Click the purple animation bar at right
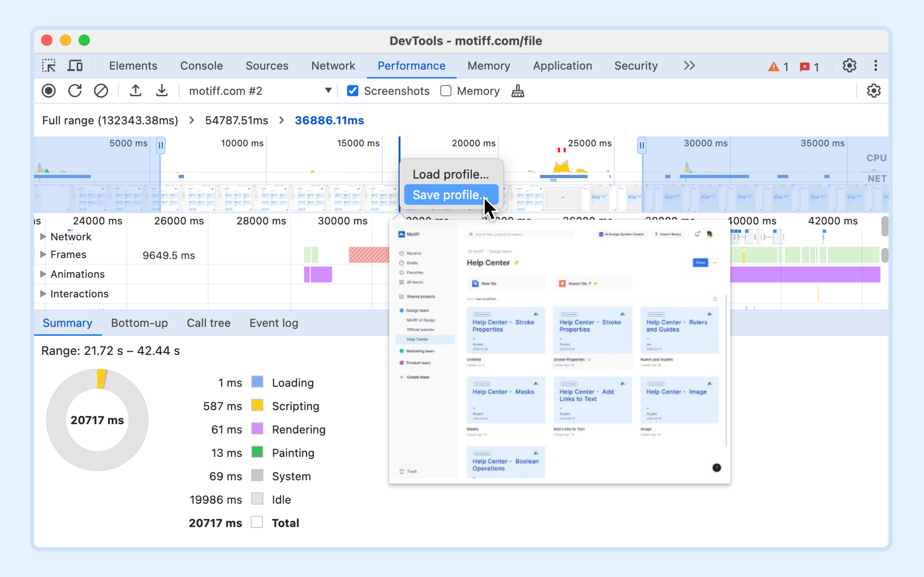The image size is (924, 577). [805, 274]
